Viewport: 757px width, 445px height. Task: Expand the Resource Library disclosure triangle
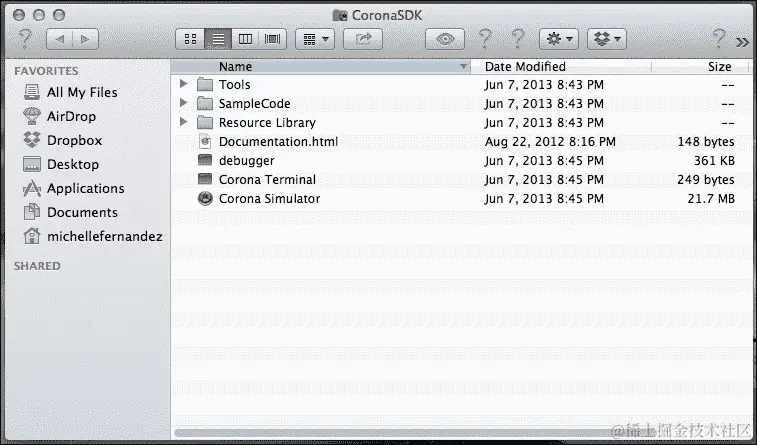pyautogui.click(x=183, y=122)
